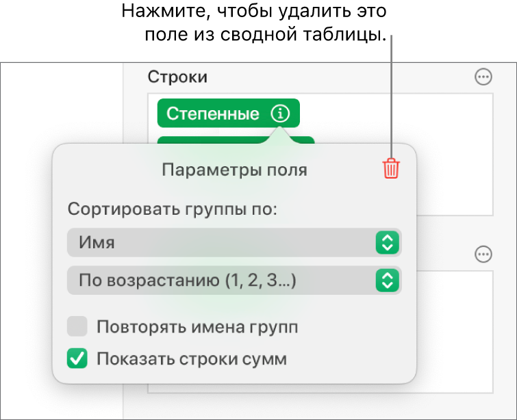Click the Сортировать группы по label

click(173, 209)
